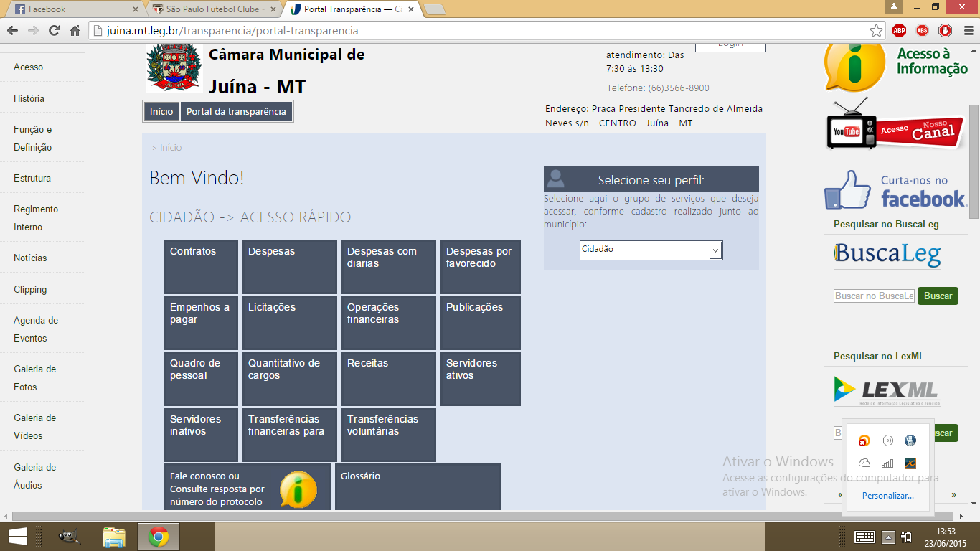Screen dimensions: 980x551
Task: Click the 'Personalizar...' link in the tray popup
Action: pos(888,496)
